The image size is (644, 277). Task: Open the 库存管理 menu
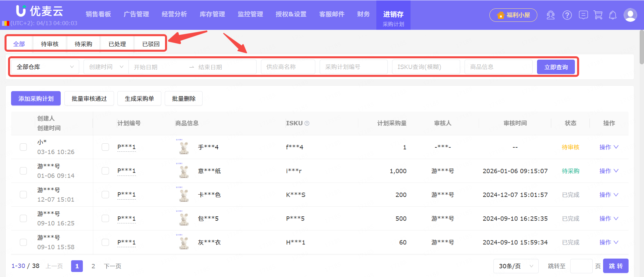[x=212, y=14]
